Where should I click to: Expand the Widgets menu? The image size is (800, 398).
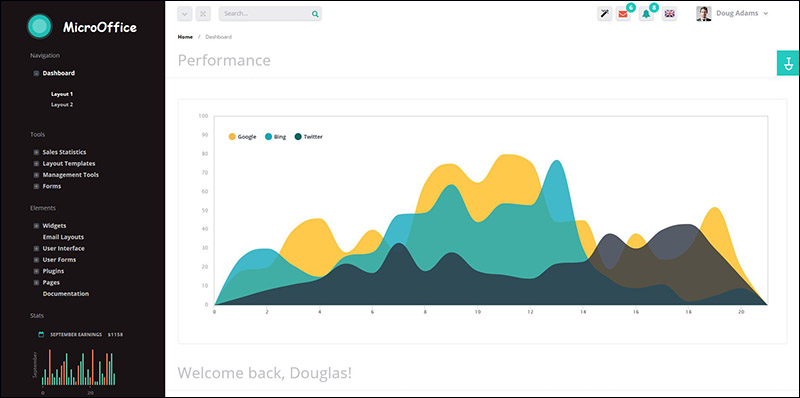pyautogui.click(x=36, y=226)
